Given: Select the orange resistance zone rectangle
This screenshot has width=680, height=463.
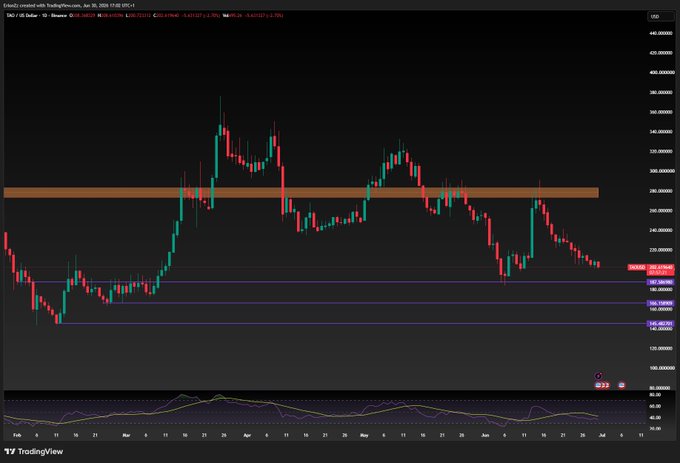Looking at the screenshot, I should point(301,192).
